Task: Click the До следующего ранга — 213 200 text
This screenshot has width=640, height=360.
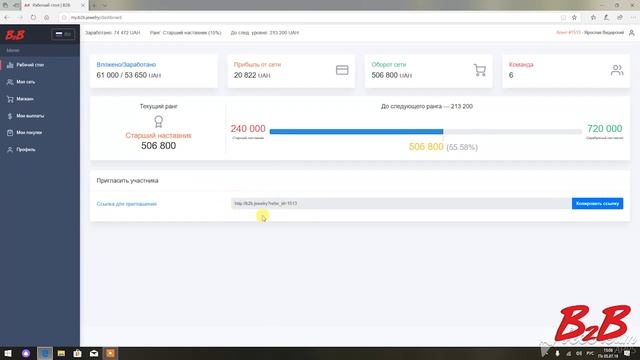Action: (427, 106)
